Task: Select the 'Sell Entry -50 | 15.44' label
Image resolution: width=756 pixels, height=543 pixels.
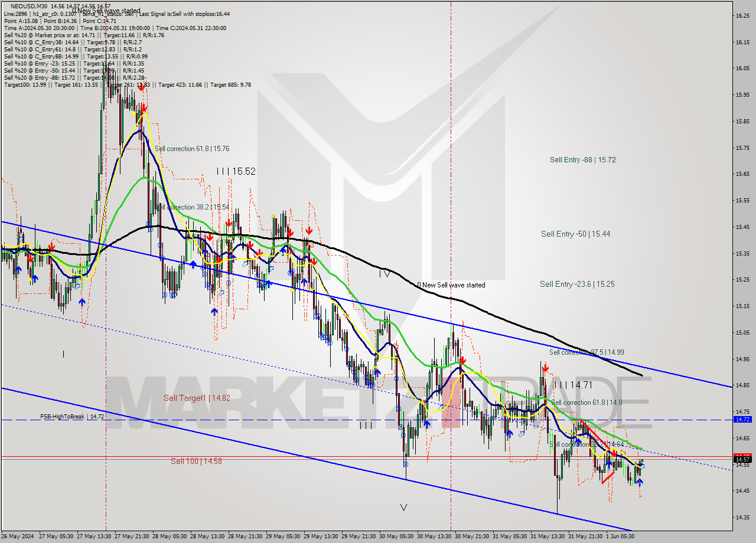Action: (575, 234)
